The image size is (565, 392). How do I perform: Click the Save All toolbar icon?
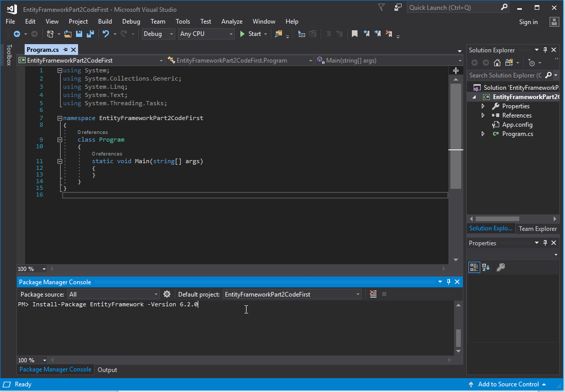[90, 33]
